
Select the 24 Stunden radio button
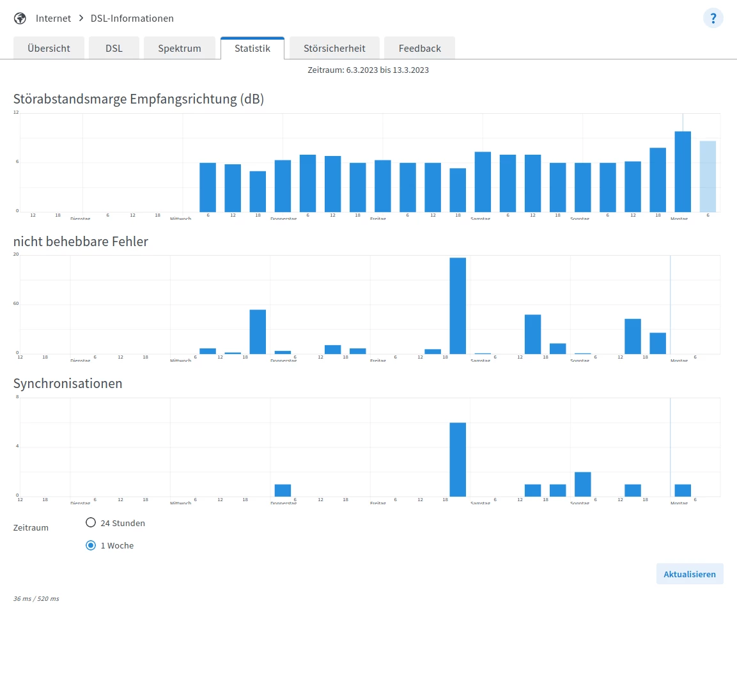click(x=91, y=523)
